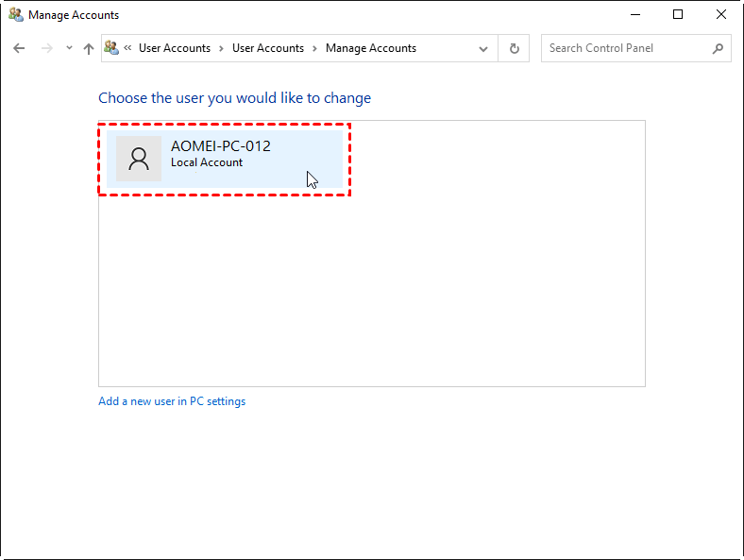Click the forward navigation arrow
The image size is (744, 560).
click(x=46, y=48)
